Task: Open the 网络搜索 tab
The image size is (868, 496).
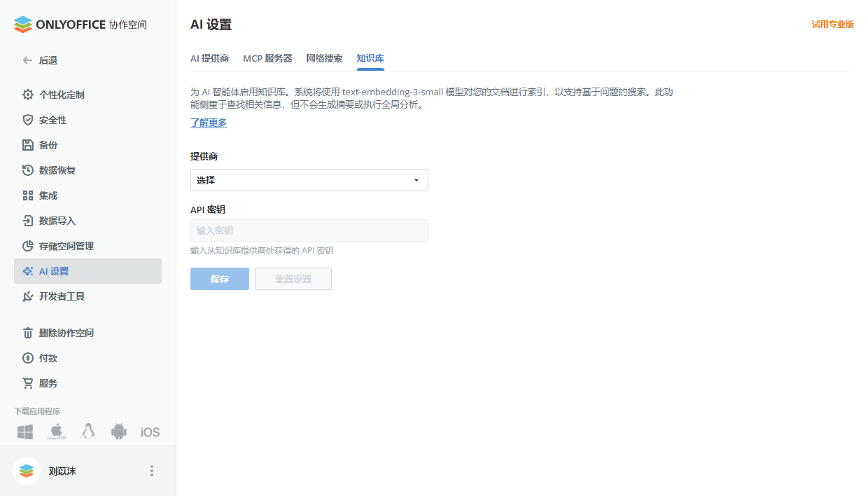Action: coord(324,59)
